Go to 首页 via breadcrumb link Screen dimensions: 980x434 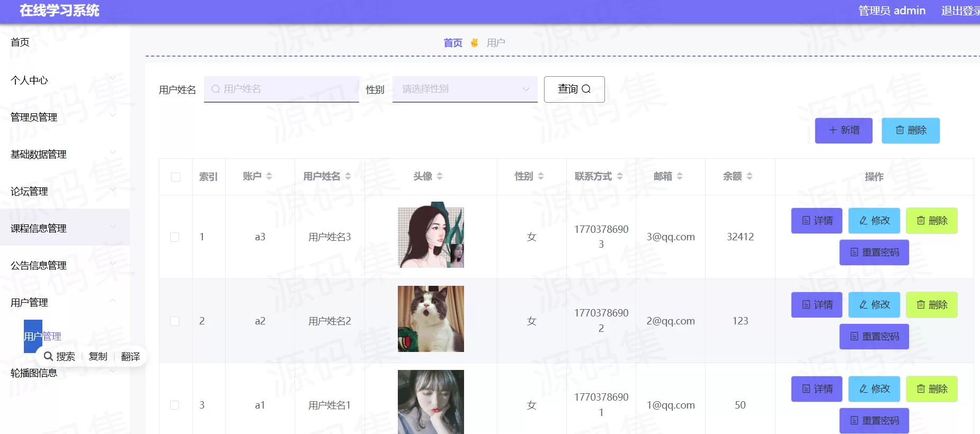pyautogui.click(x=453, y=42)
